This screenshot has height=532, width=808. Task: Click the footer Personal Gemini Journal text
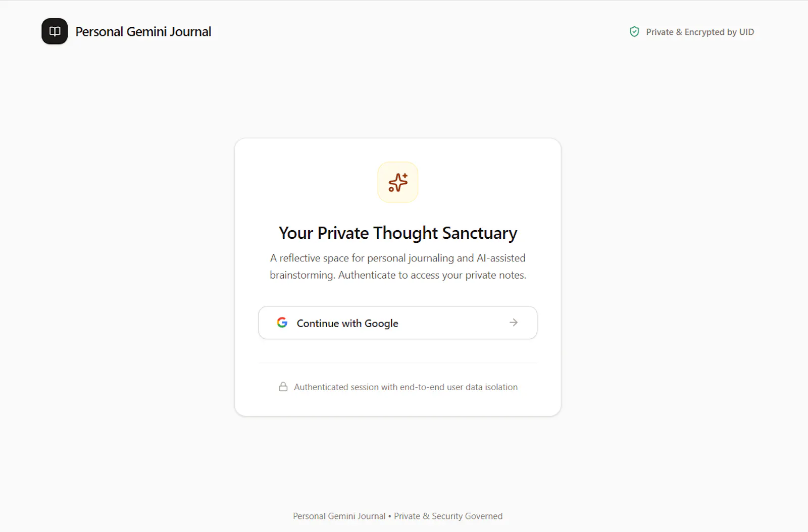coord(339,516)
